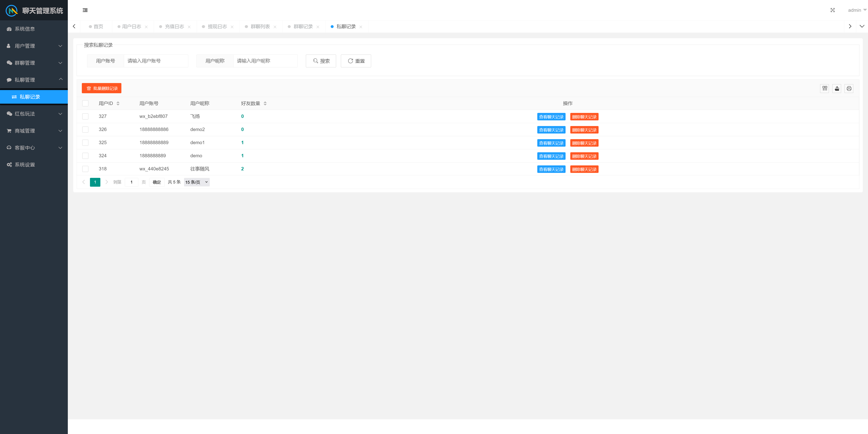This screenshot has height=434, width=868.
Task: Click the print table icon
Action: (849, 88)
